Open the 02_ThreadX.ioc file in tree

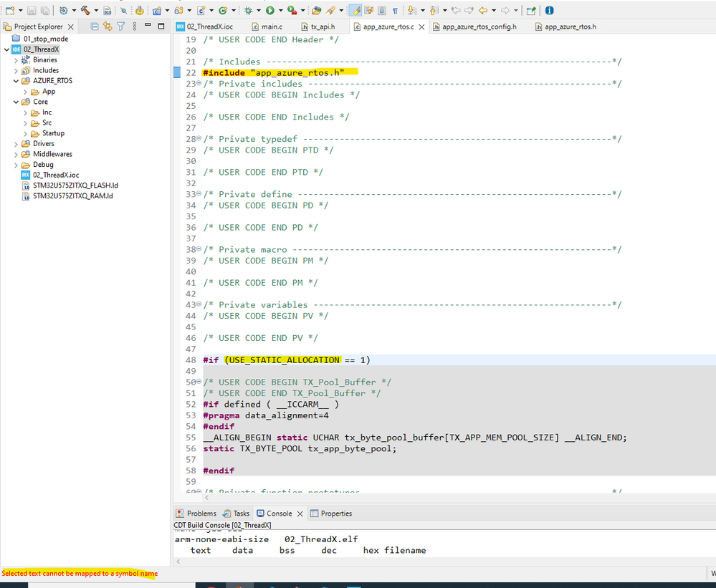tap(55, 175)
